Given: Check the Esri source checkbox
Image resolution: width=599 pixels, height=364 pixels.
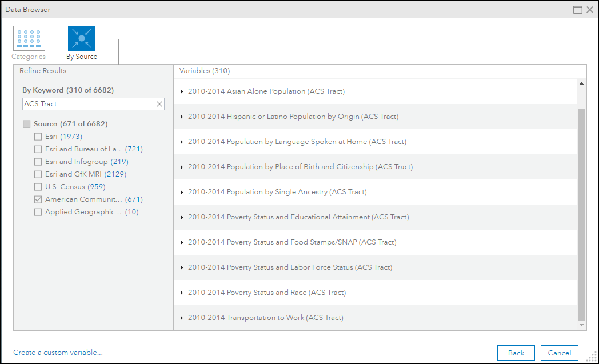Looking at the screenshot, I should tap(38, 137).
